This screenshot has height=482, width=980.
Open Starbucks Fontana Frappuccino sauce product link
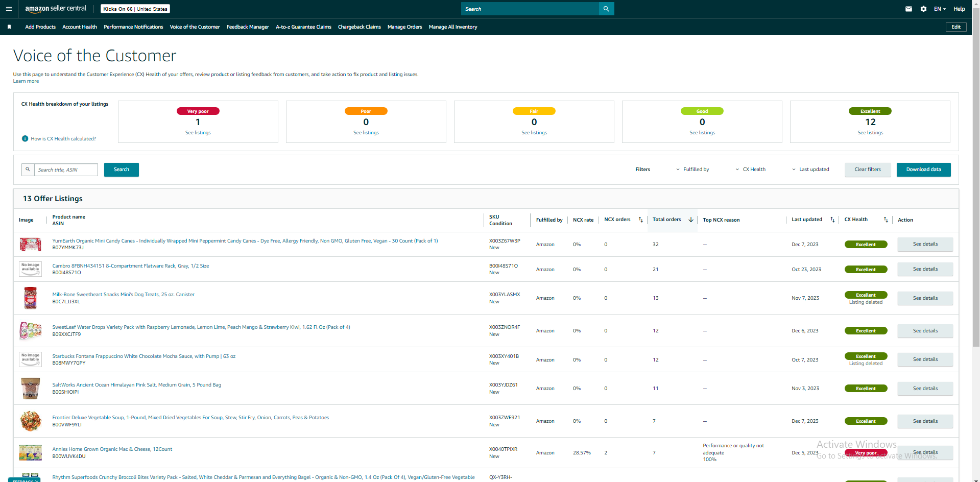(x=144, y=356)
